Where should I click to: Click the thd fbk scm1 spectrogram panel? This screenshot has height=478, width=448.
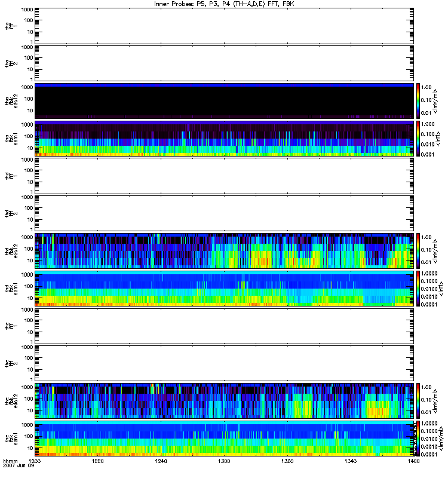(x=225, y=289)
